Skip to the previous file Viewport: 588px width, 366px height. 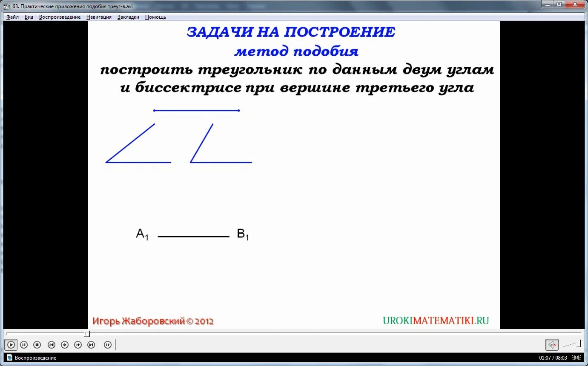click(x=51, y=345)
